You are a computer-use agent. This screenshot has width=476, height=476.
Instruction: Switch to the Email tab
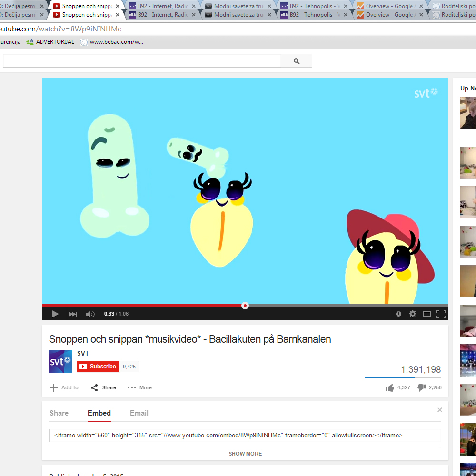point(139,413)
